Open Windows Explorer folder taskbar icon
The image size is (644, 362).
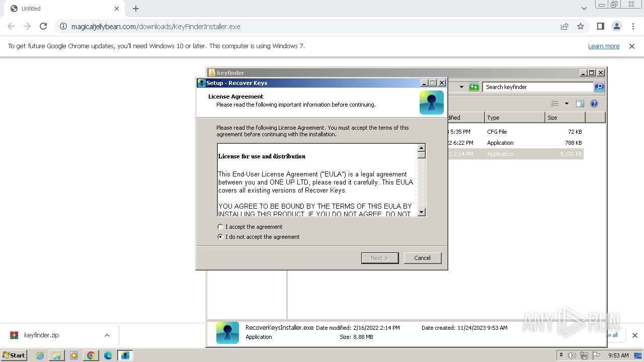(57, 355)
